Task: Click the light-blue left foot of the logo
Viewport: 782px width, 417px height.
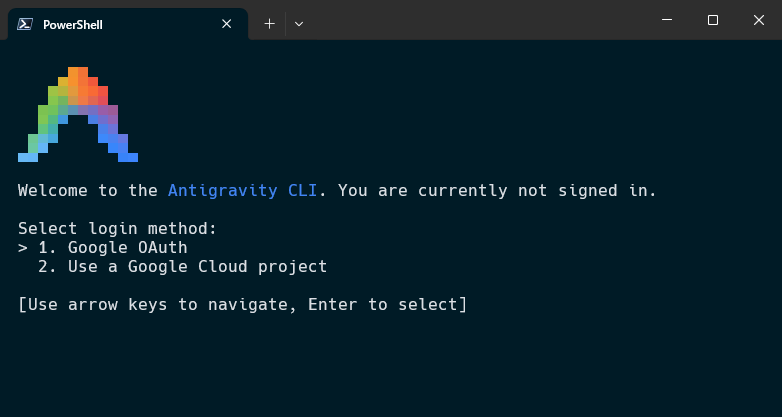Action: (28, 157)
